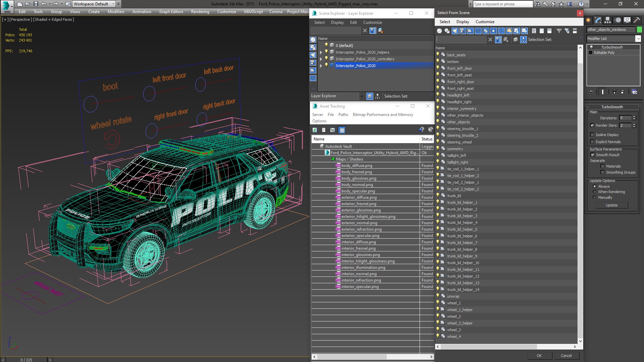Click Sort by Layer icon in Layer Explorer bottom bar
Image resolution: width=644 pixels, height=362 pixels.
pos(370,96)
